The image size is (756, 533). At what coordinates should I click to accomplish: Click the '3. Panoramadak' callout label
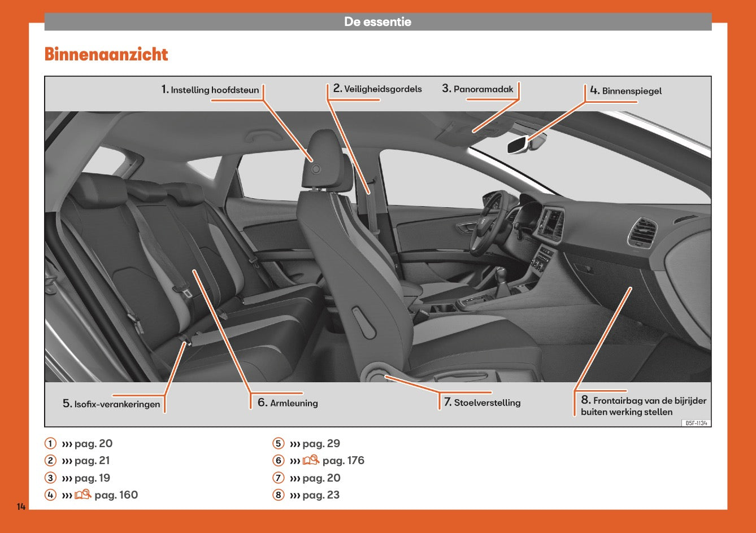tap(477, 89)
